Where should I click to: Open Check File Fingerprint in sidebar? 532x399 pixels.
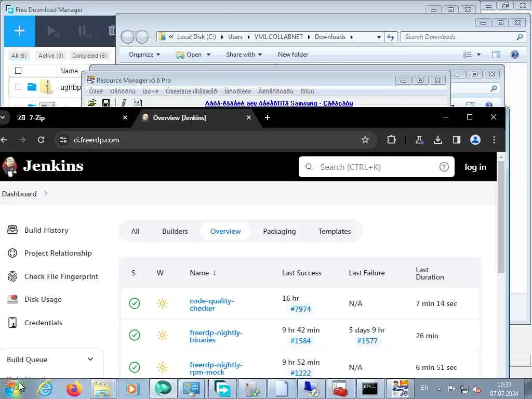[x=52, y=276]
